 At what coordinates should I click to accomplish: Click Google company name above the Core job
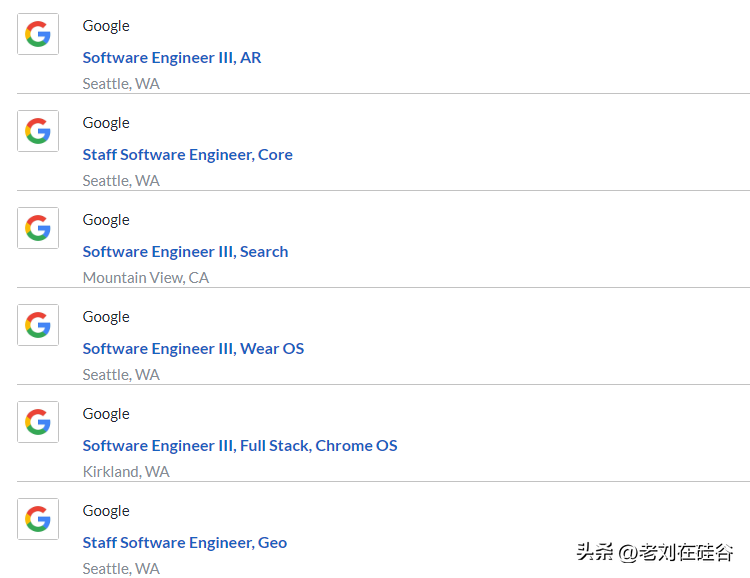pos(106,123)
